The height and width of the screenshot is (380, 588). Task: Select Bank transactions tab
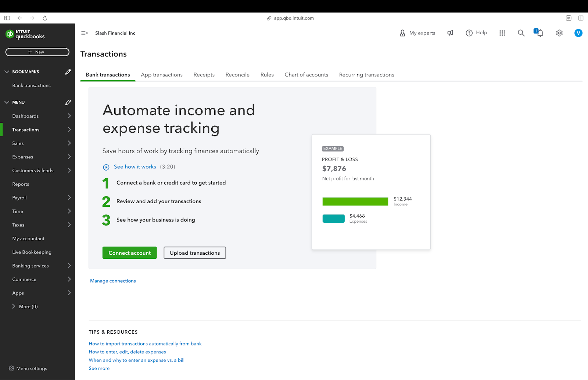pyautogui.click(x=108, y=75)
